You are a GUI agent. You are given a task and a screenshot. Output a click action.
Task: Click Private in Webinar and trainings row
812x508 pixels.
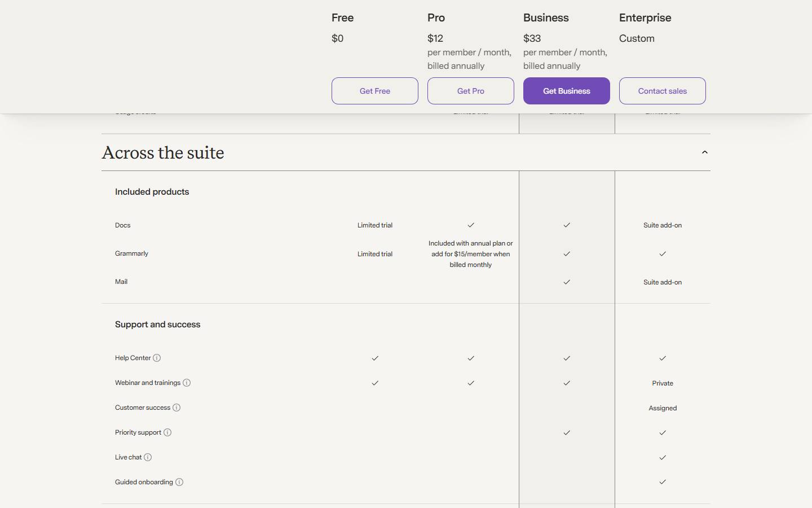[663, 383]
